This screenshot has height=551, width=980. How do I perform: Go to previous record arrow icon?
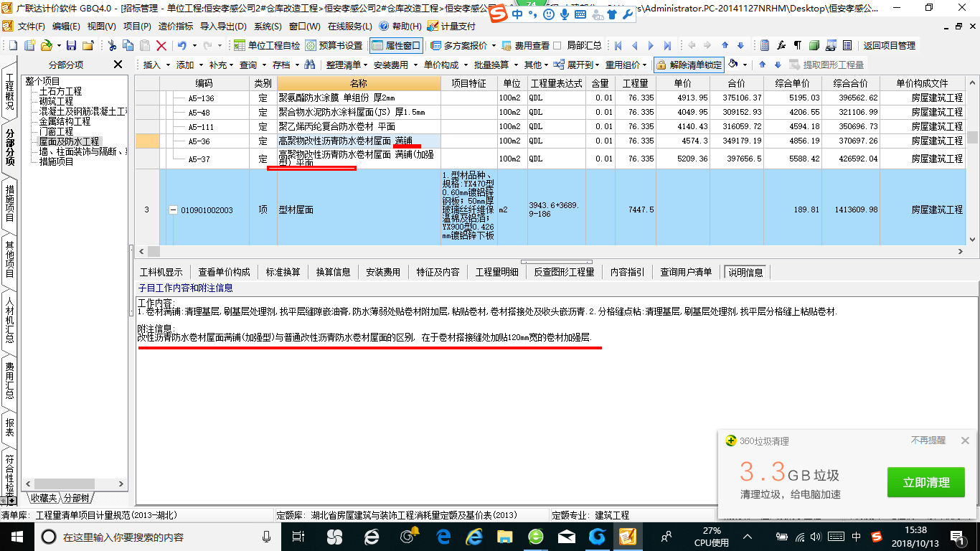click(634, 45)
